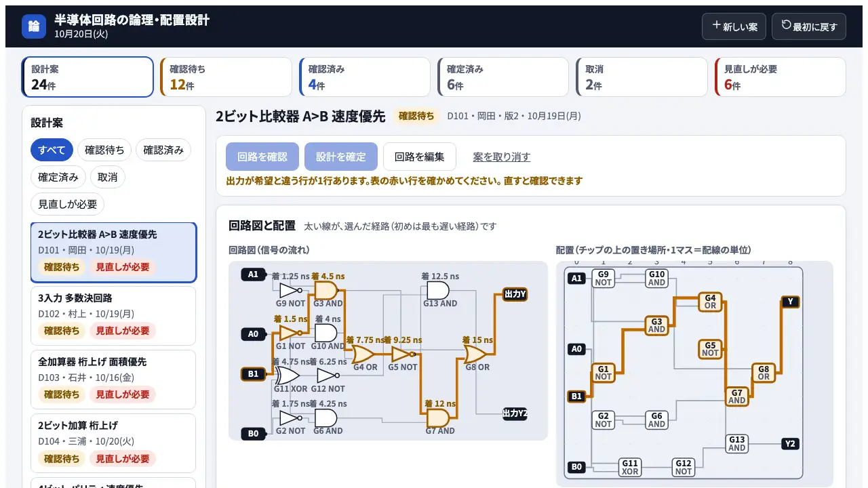The image size is (868, 488).
Task: Click G6 AND cell in placement grid
Action: click(656, 420)
